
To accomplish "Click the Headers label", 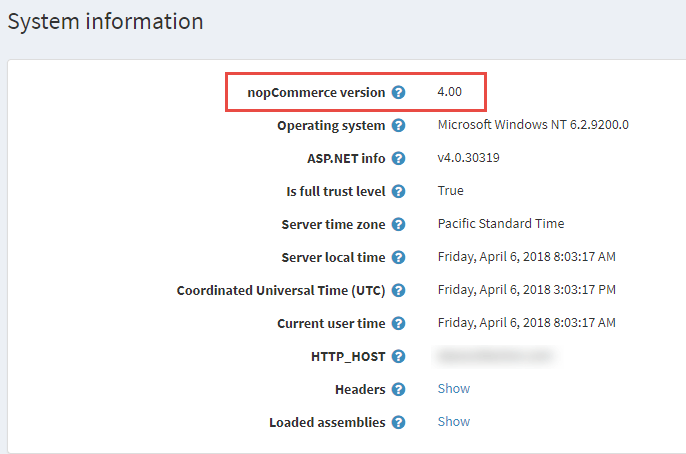I will 360,389.
